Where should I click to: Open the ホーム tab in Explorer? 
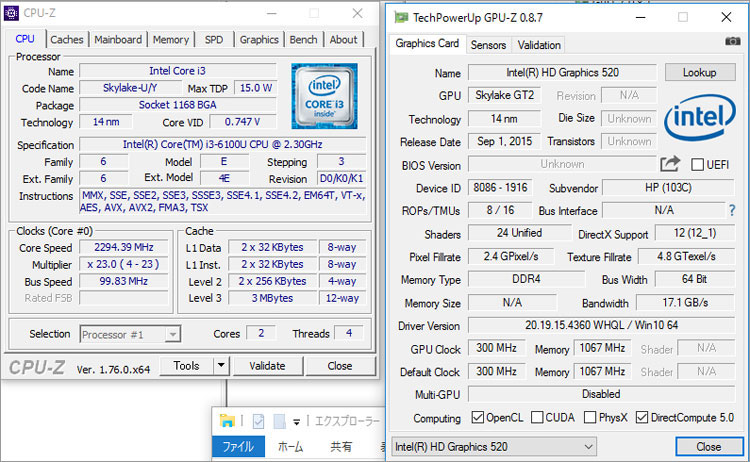point(290,446)
